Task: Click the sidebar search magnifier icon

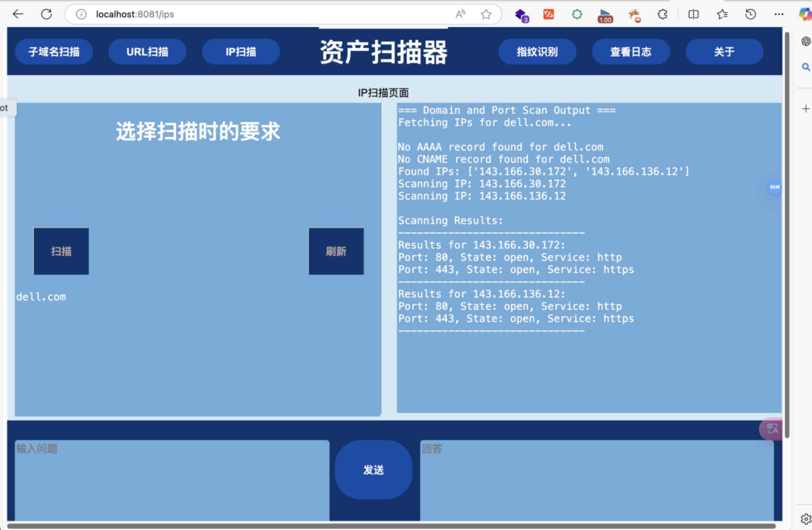Action: tap(806, 67)
